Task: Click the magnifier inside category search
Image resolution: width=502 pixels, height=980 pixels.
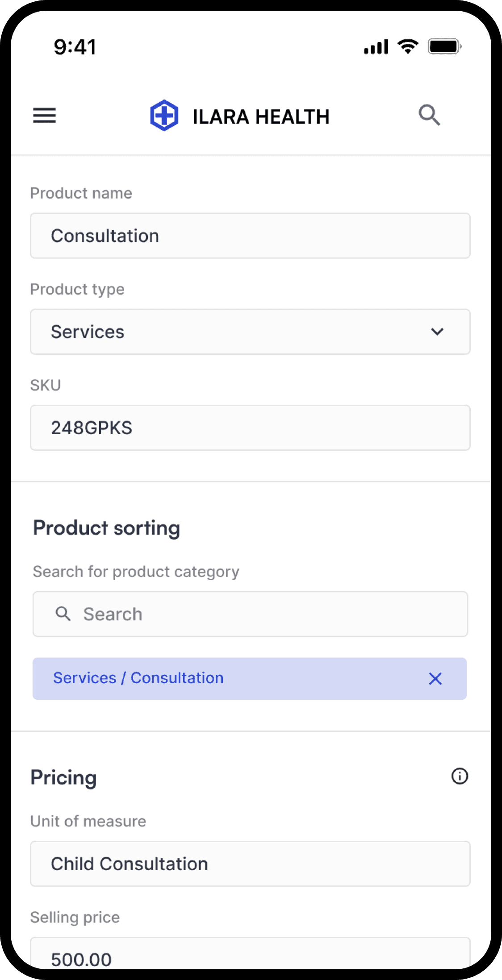Action: click(63, 614)
